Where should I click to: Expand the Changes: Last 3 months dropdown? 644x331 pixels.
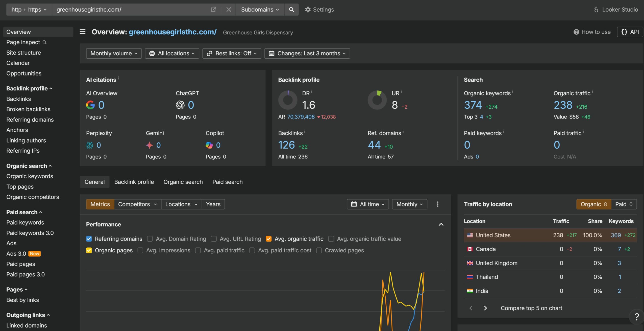tap(307, 53)
